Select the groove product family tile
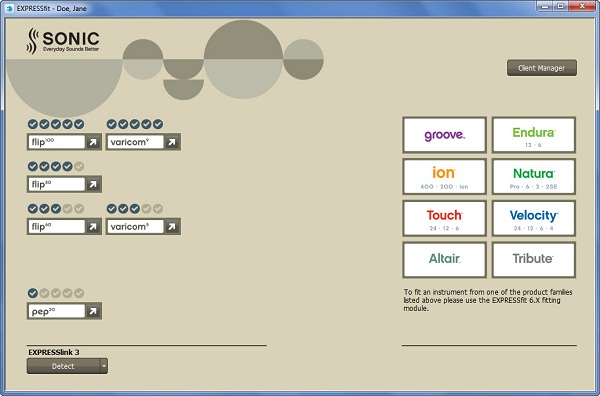Viewport: 600px width, 396px height. [x=444, y=135]
